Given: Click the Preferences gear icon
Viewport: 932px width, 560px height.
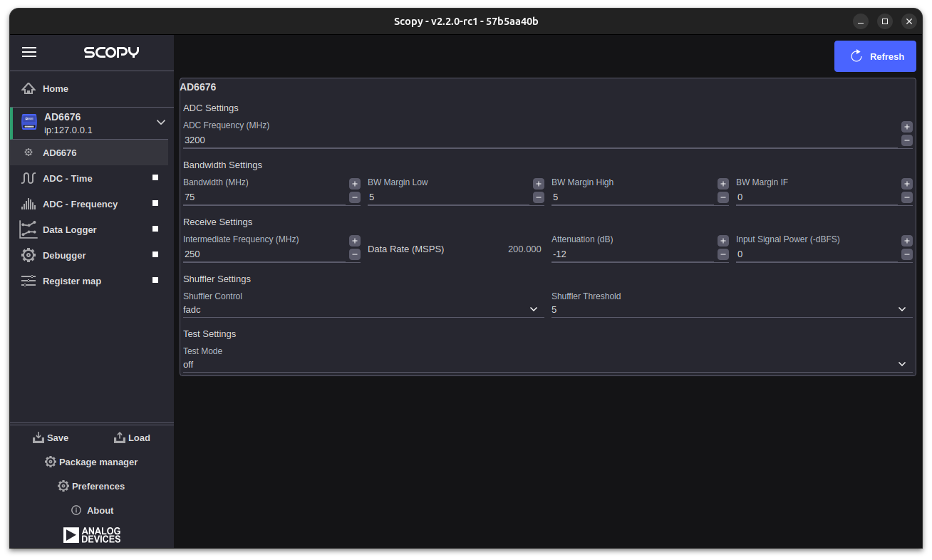Looking at the screenshot, I should (63, 486).
